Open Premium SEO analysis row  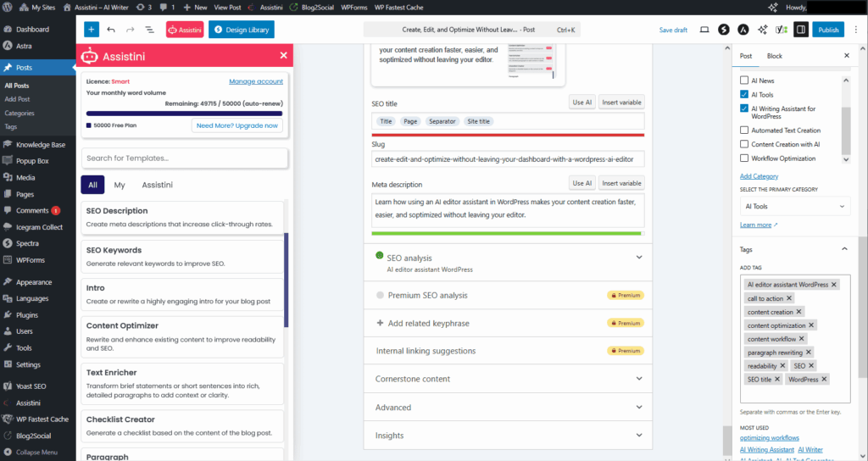coord(508,295)
